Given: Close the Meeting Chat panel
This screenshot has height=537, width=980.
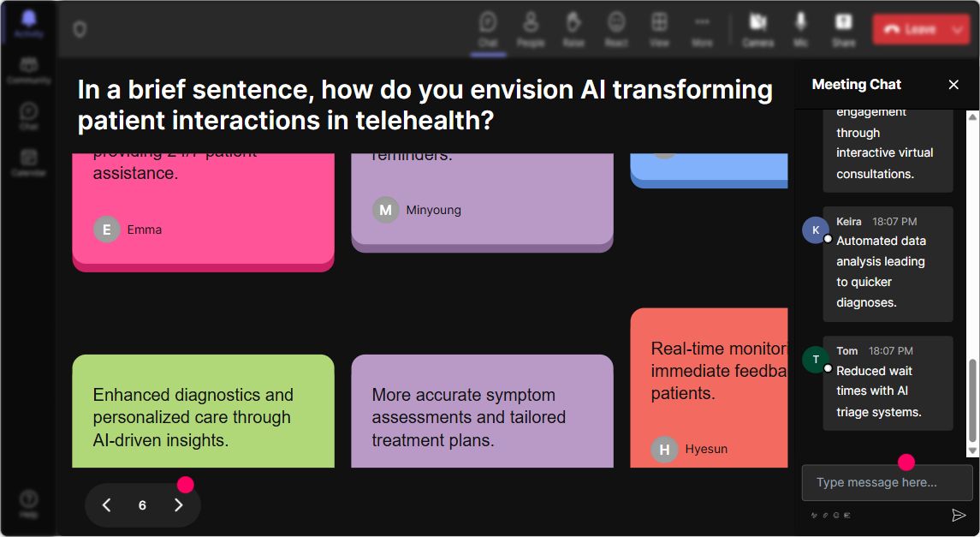Looking at the screenshot, I should pos(953,85).
